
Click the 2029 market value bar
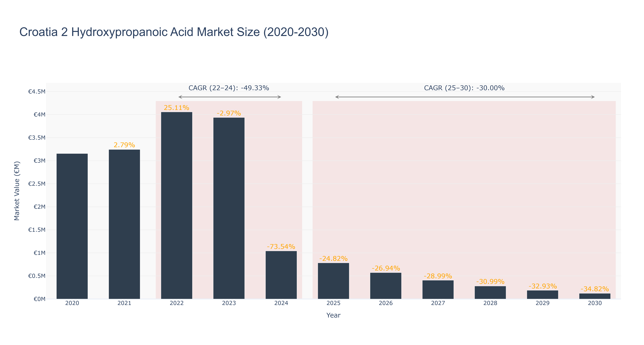[x=542, y=295]
